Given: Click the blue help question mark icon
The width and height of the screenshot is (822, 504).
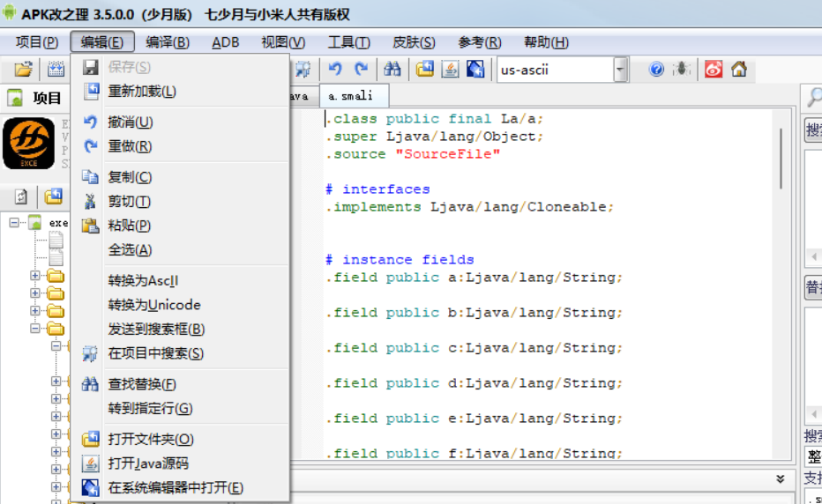Looking at the screenshot, I should point(656,69).
